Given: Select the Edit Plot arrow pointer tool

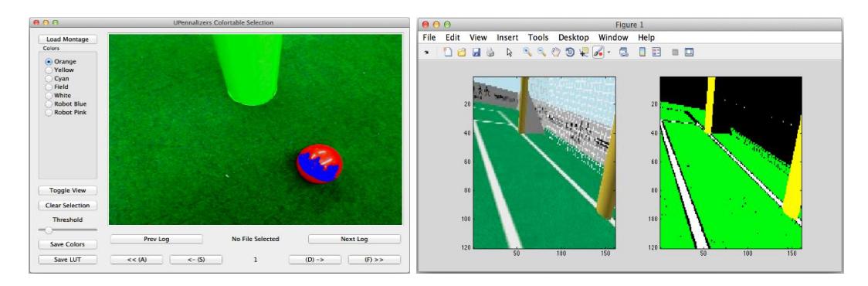Looking at the screenshot, I should pyautogui.click(x=509, y=53).
